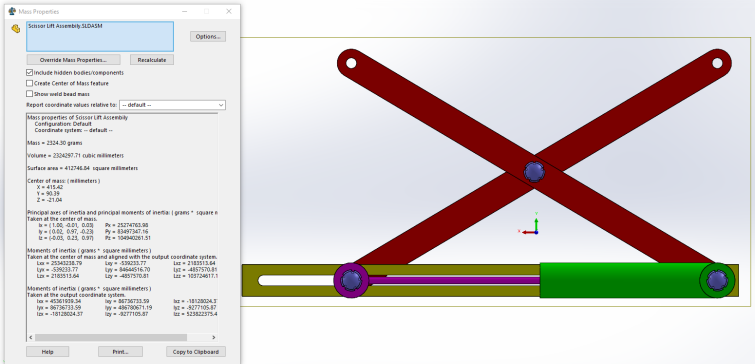Click the selected components hand icon

tap(16, 29)
